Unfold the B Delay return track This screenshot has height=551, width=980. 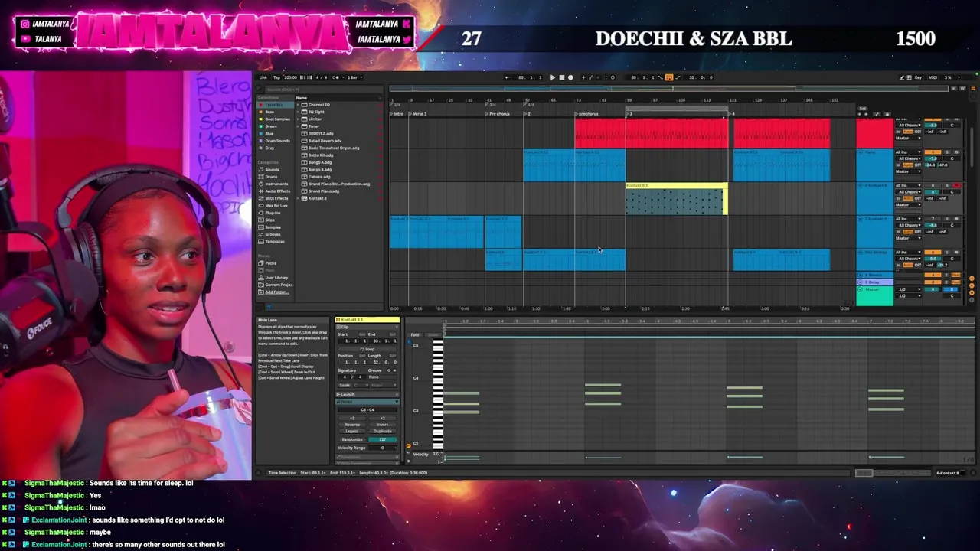(x=861, y=282)
